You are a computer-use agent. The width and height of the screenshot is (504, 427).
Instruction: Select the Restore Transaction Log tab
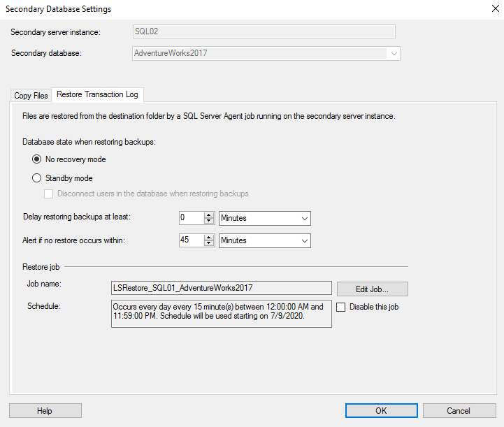pyautogui.click(x=97, y=94)
